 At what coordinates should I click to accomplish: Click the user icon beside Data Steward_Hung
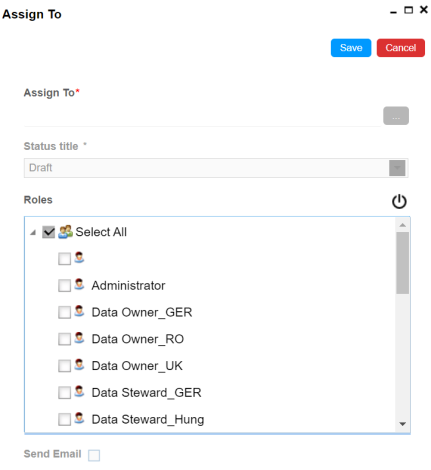click(x=79, y=418)
